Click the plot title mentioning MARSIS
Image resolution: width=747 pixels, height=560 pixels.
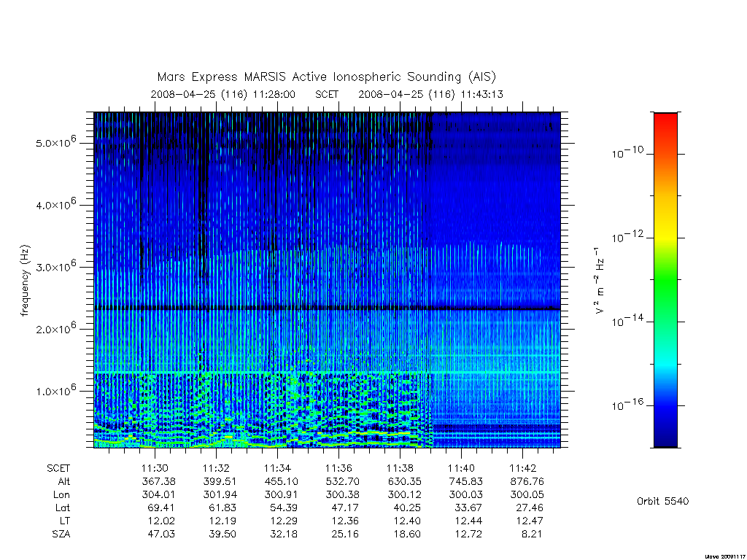pyautogui.click(x=327, y=77)
